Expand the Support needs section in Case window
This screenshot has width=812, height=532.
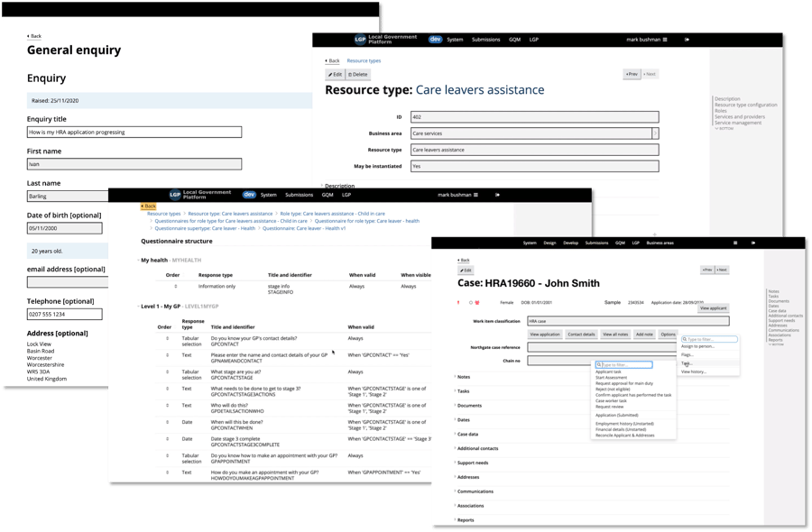(x=472, y=463)
